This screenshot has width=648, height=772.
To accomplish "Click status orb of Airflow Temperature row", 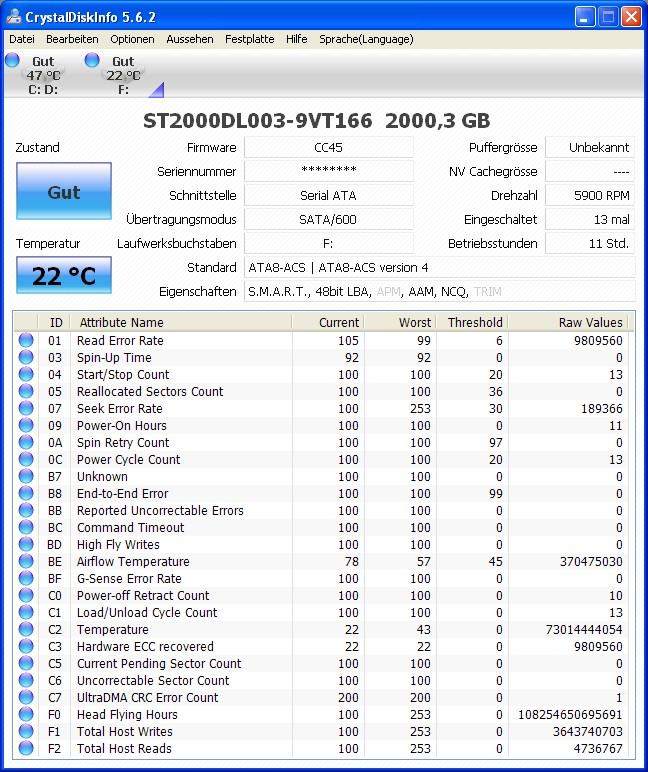I will [x=26, y=561].
